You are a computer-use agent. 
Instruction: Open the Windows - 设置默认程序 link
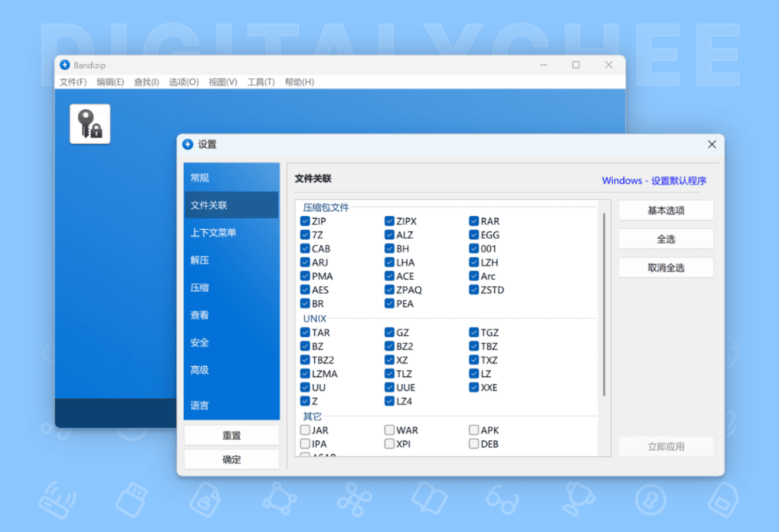tap(654, 181)
